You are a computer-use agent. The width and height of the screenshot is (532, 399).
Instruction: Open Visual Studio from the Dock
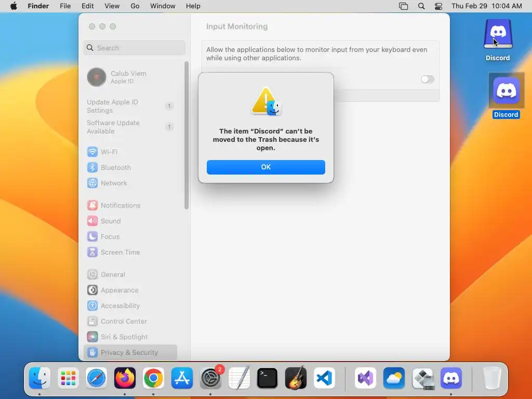pyautogui.click(x=365, y=378)
